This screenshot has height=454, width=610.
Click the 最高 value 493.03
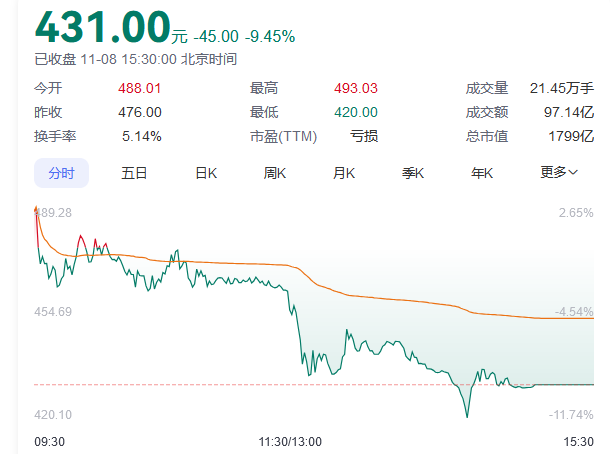click(x=357, y=88)
